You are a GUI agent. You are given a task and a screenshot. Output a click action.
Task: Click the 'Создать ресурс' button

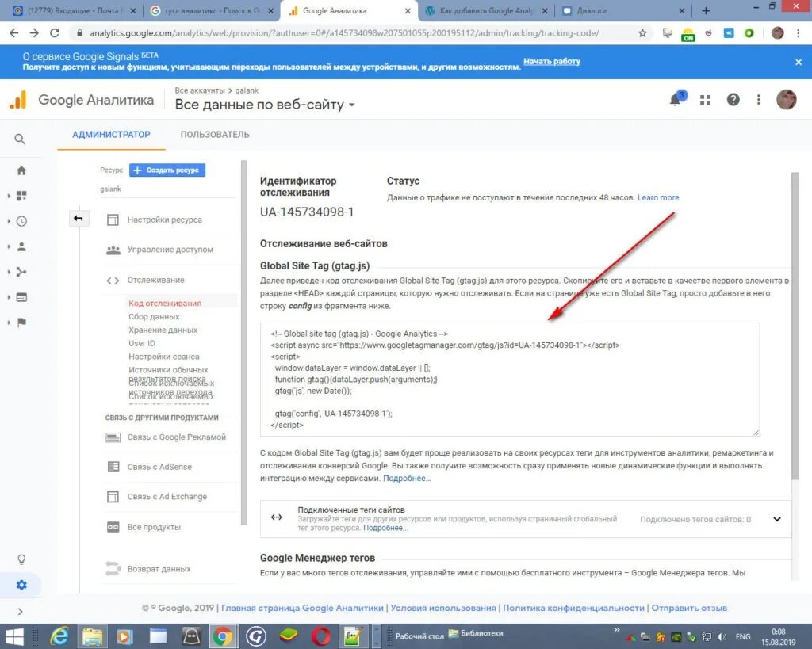point(167,170)
